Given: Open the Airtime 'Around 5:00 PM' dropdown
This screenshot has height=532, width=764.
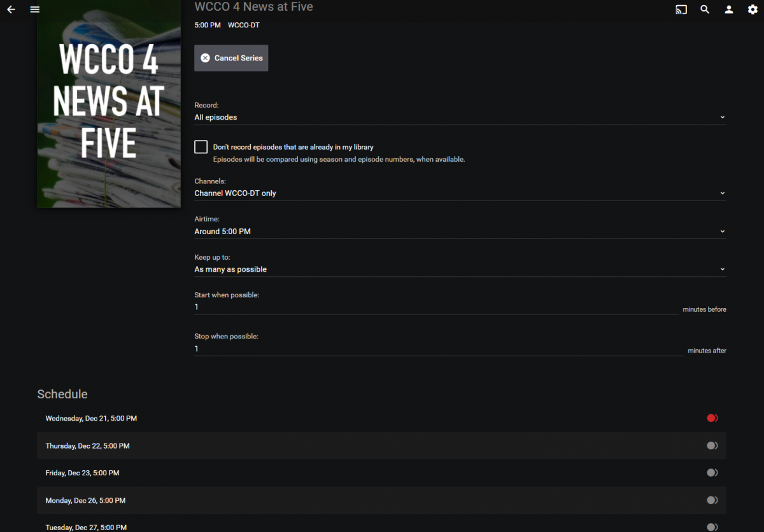Looking at the screenshot, I should (460, 232).
